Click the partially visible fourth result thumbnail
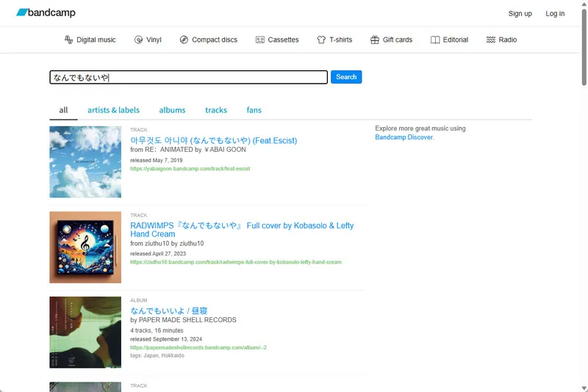588x392 pixels. 85,387
